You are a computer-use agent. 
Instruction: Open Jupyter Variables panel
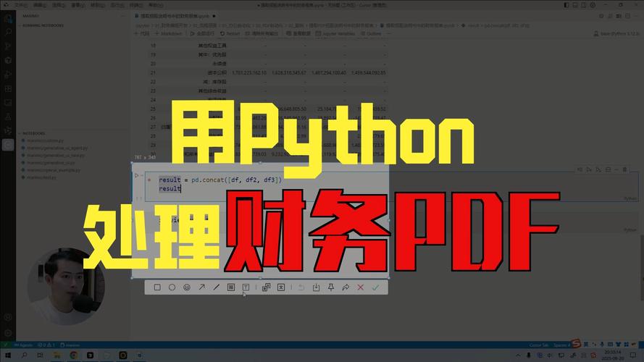[335, 33]
